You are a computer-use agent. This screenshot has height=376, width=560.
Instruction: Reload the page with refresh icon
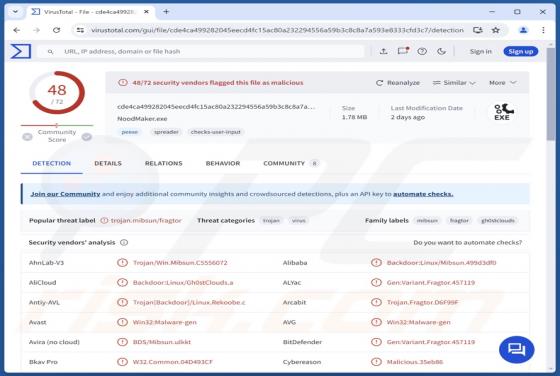coord(56,30)
